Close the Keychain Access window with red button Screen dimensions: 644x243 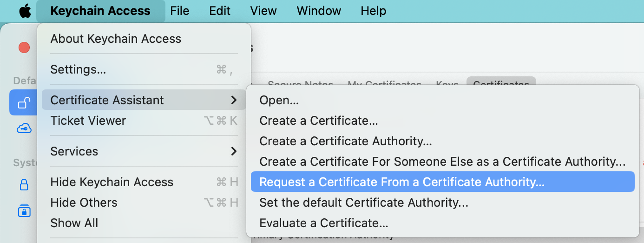pos(24,47)
